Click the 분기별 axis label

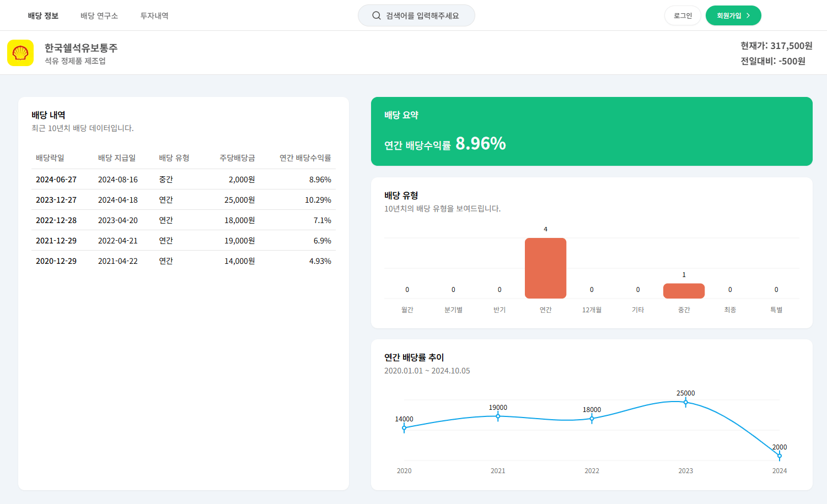(453, 310)
